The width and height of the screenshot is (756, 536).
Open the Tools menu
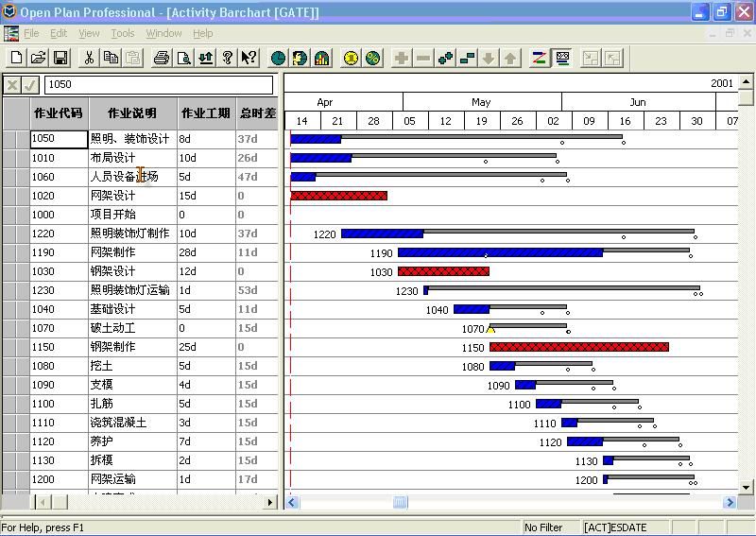pyautogui.click(x=123, y=33)
